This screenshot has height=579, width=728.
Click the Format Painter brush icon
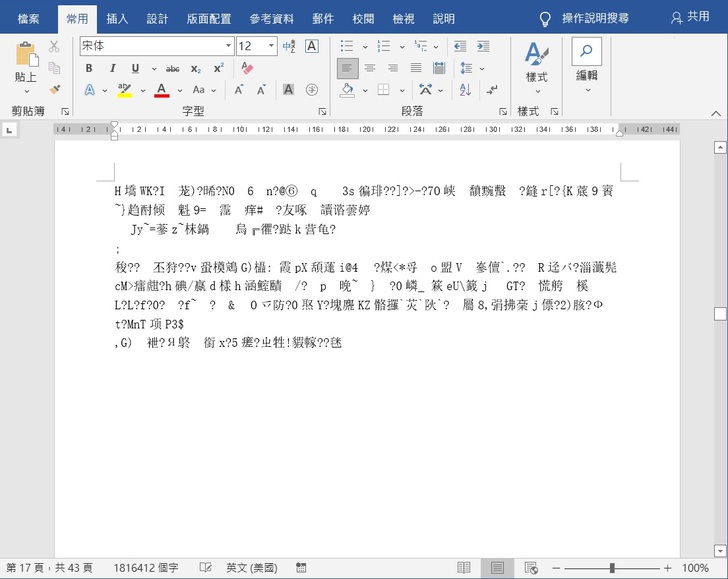pos(54,90)
